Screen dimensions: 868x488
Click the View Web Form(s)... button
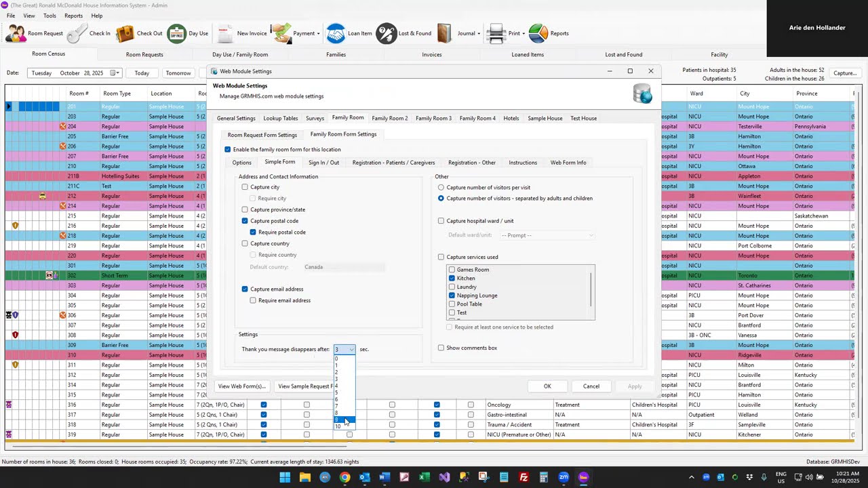(242, 386)
